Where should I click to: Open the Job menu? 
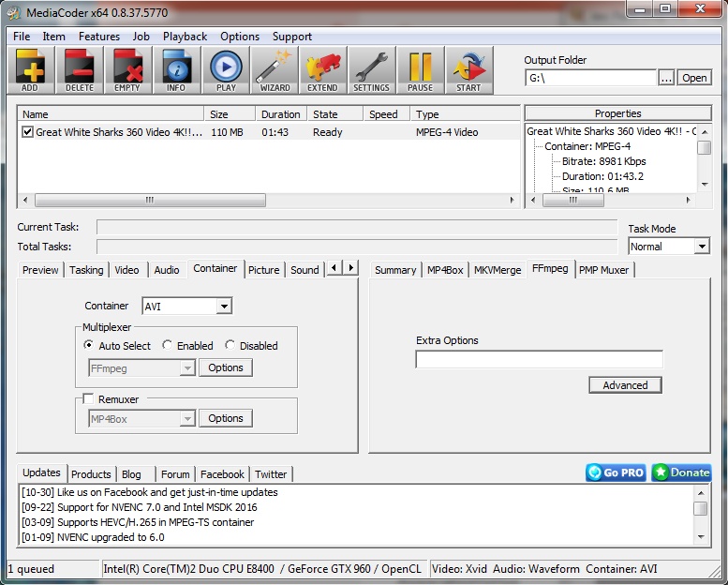[141, 37]
